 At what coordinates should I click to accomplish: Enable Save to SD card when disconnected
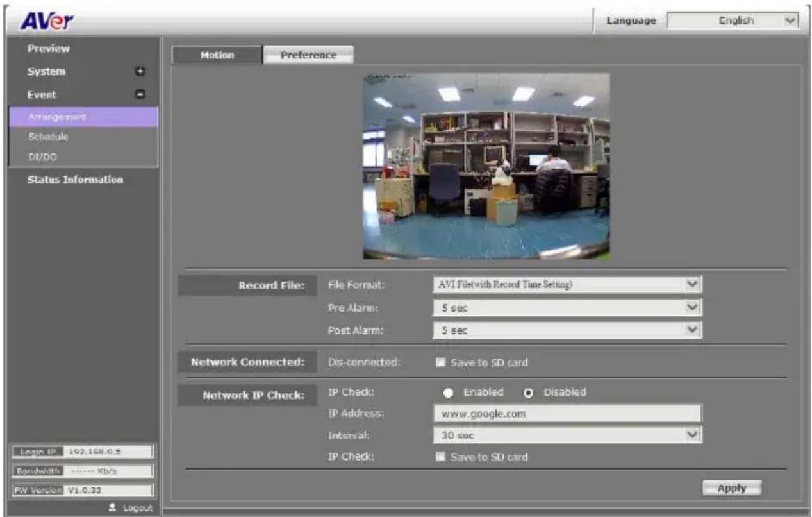coord(440,363)
